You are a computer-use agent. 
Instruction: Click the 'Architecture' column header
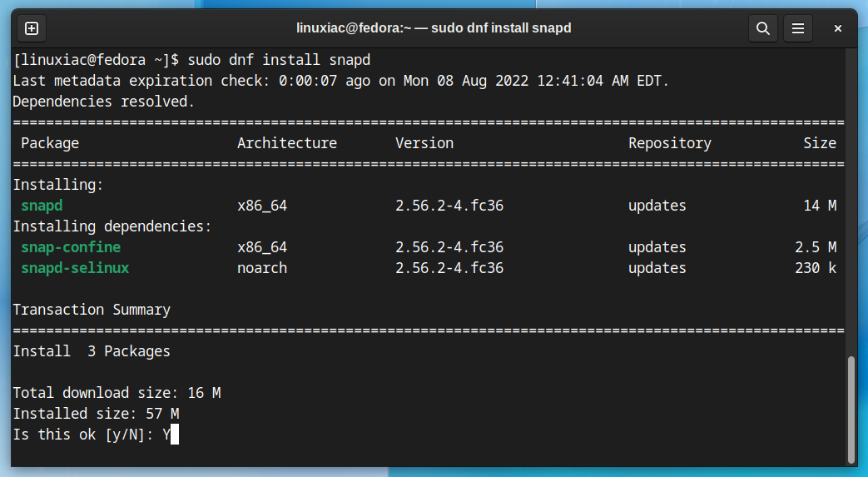click(287, 143)
